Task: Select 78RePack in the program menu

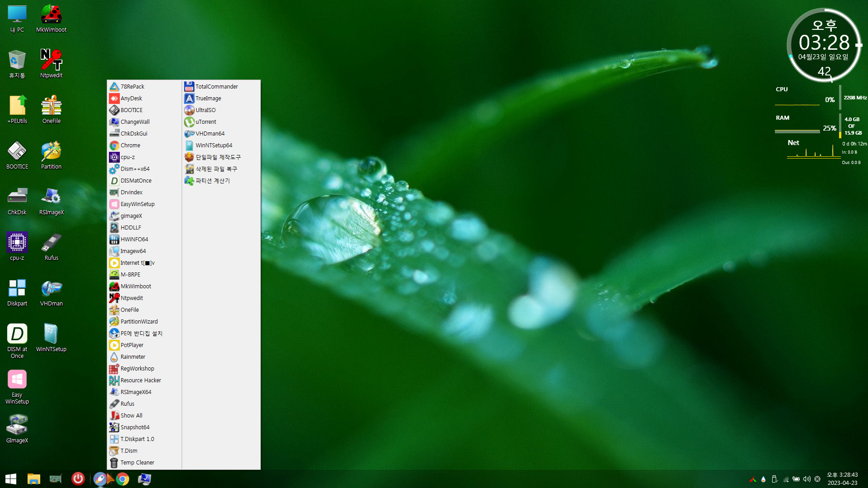Action: (x=144, y=86)
